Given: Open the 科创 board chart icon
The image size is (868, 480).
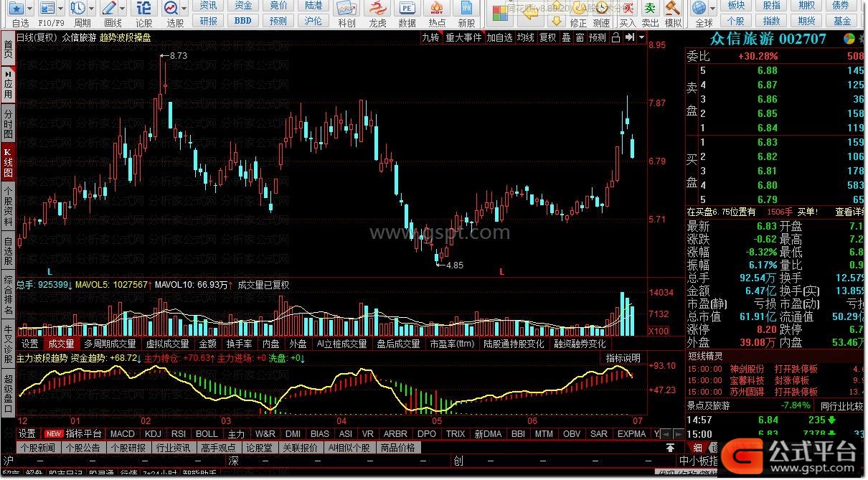Looking at the screenshot, I should (346, 8).
